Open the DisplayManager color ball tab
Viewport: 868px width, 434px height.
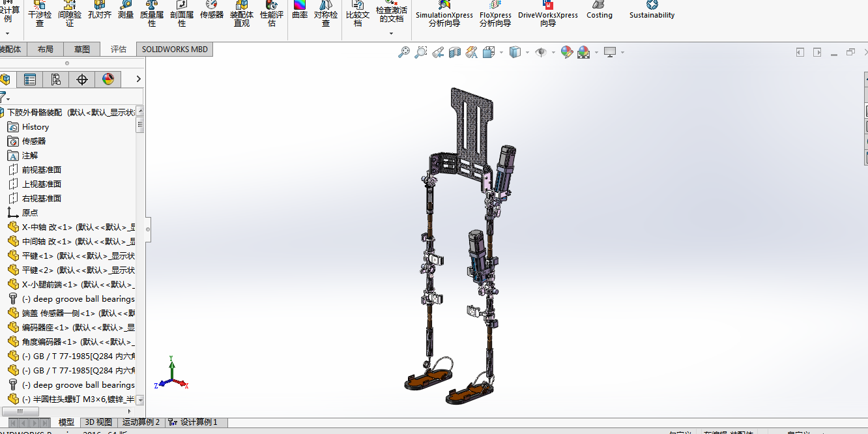pyautogui.click(x=108, y=80)
